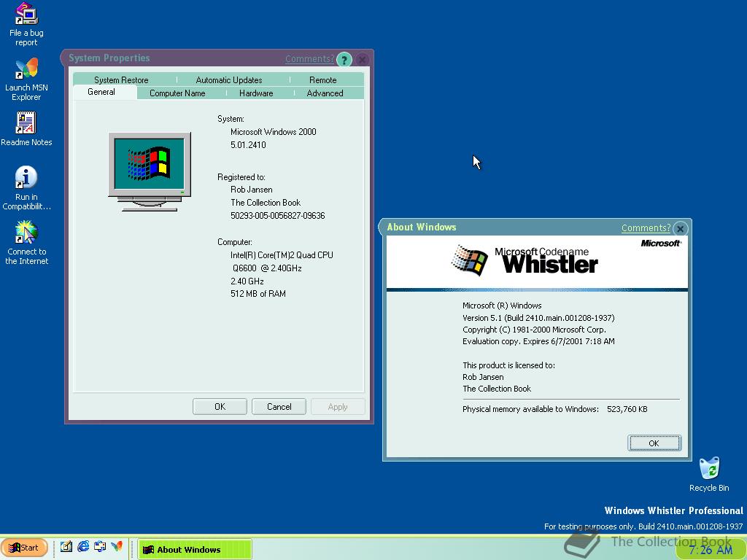Click Copyright 1981-2000 Microsoft Corp. text
This screenshot has height=560, width=747.
pyautogui.click(x=534, y=330)
